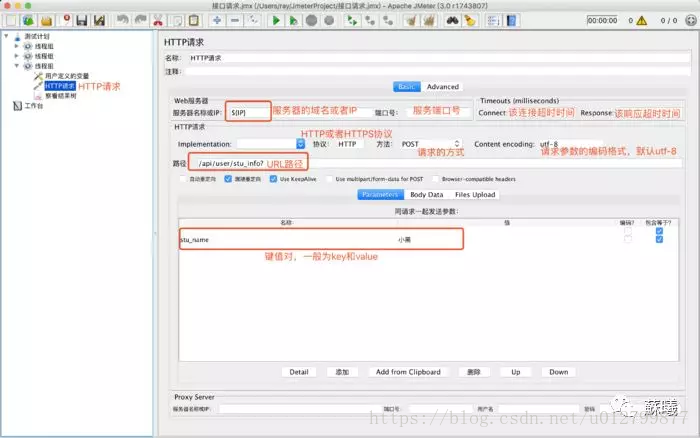Start the test with green play icon
Screen dimensions: 700x438
click(276, 21)
